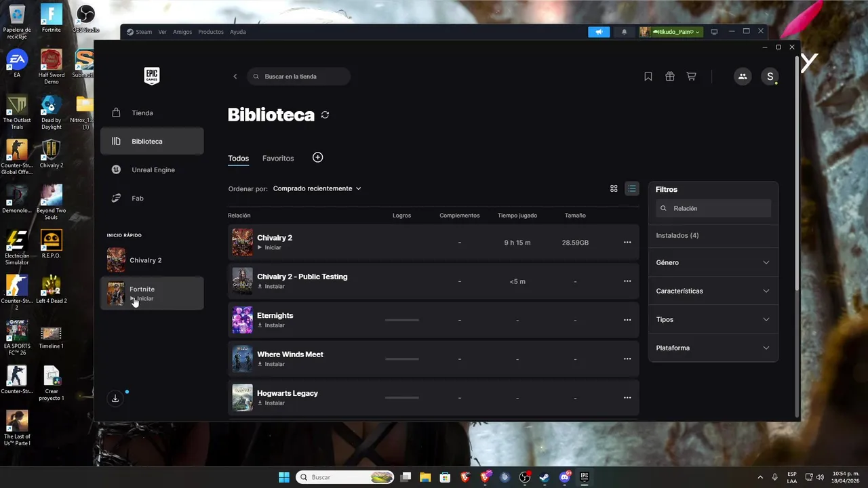Switch to the Favoritos tab
This screenshot has height=488, width=868.
tap(278, 159)
